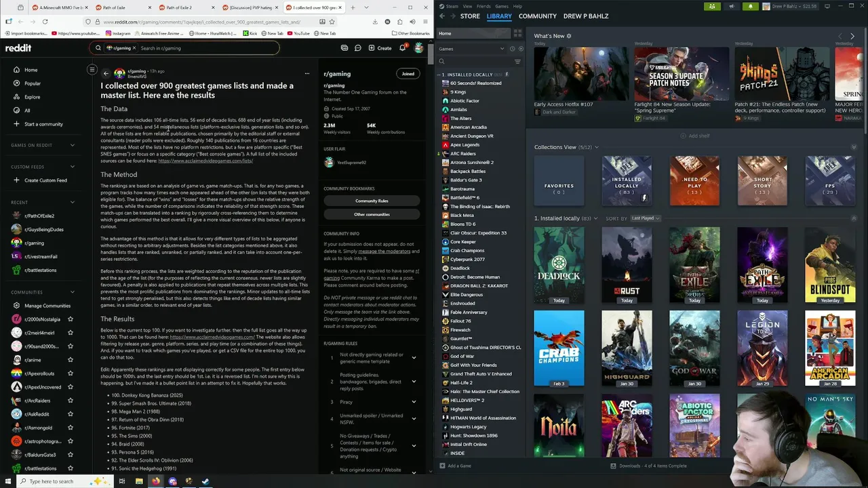Open Steam Friends menu
868x488 pixels.
pos(484,6)
